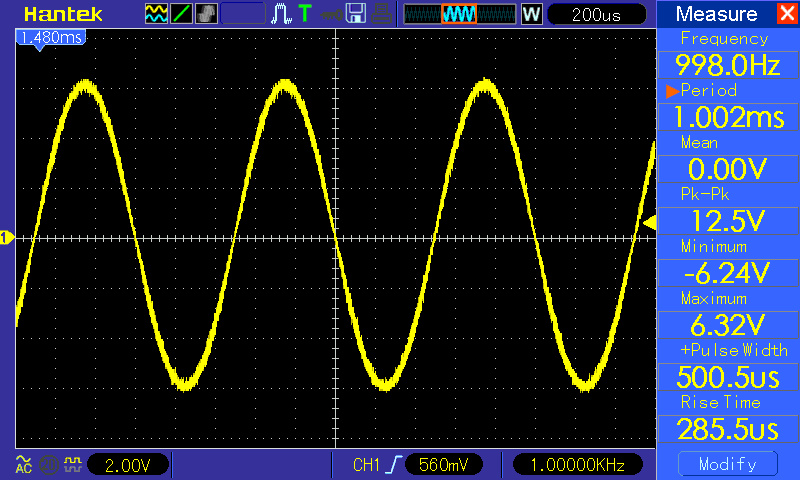This screenshot has height=480, width=800.
Task: Click the green diagonal line icon
Action: pos(182,14)
